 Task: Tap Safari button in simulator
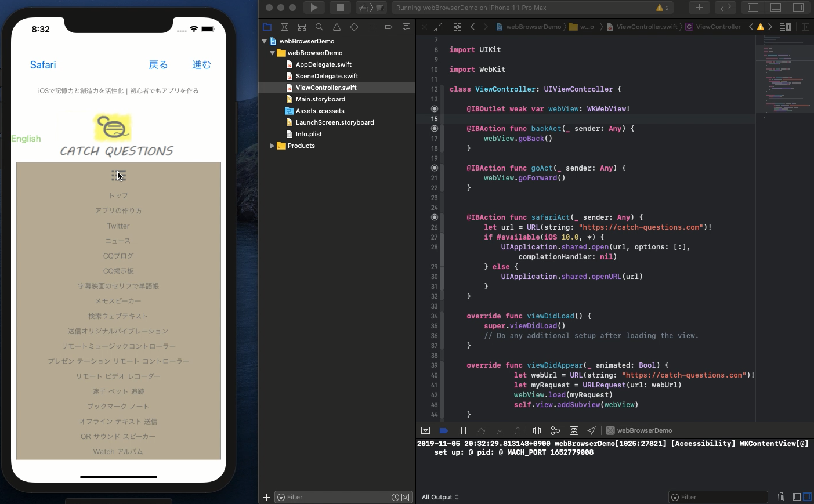[x=43, y=65]
